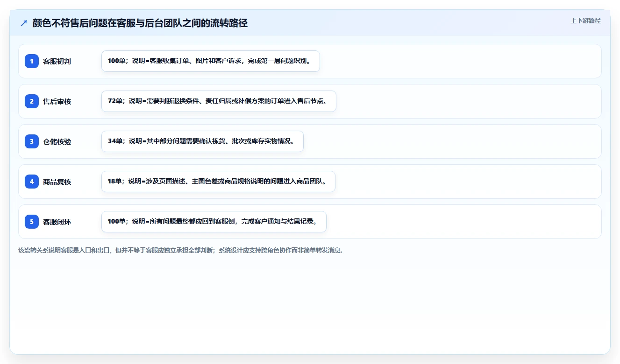The height and width of the screenshot is (364, 620).
Task: Click the arrow icon beside the title
Action: tap(24, 23)
